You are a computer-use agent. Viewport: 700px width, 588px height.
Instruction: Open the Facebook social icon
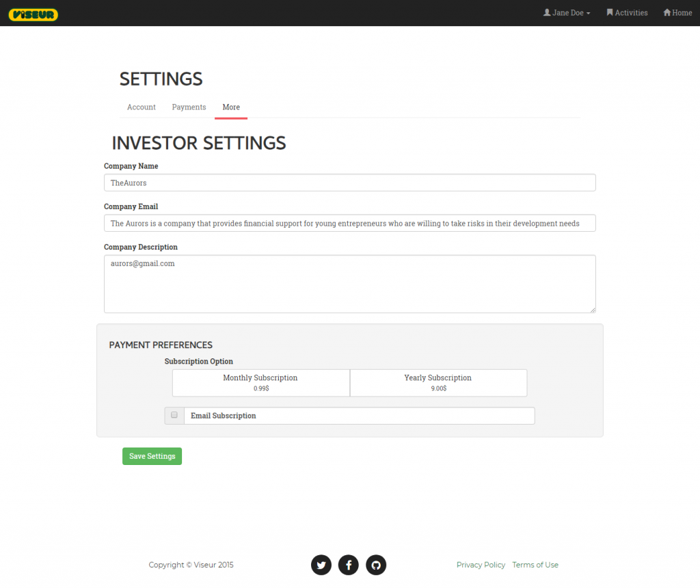349,565
